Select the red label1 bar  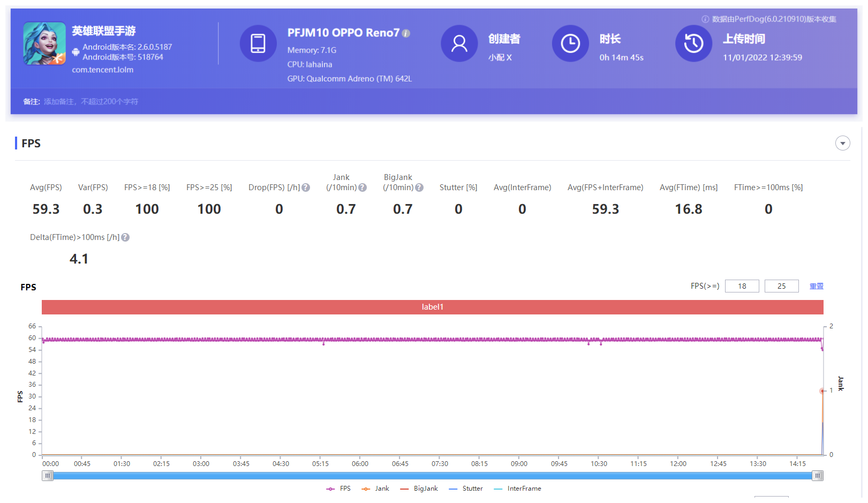tap(433, 307)
